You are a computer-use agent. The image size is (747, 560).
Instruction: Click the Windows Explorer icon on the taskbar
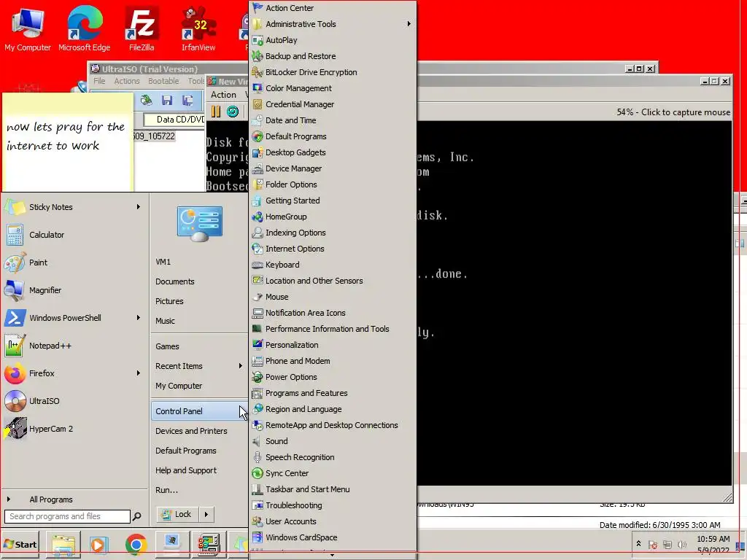coord(63,544)
